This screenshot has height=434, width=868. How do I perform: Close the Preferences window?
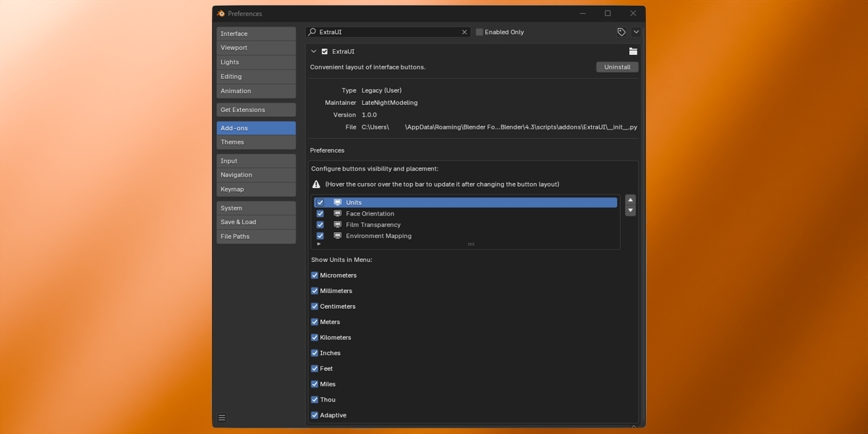click(633, 13)
